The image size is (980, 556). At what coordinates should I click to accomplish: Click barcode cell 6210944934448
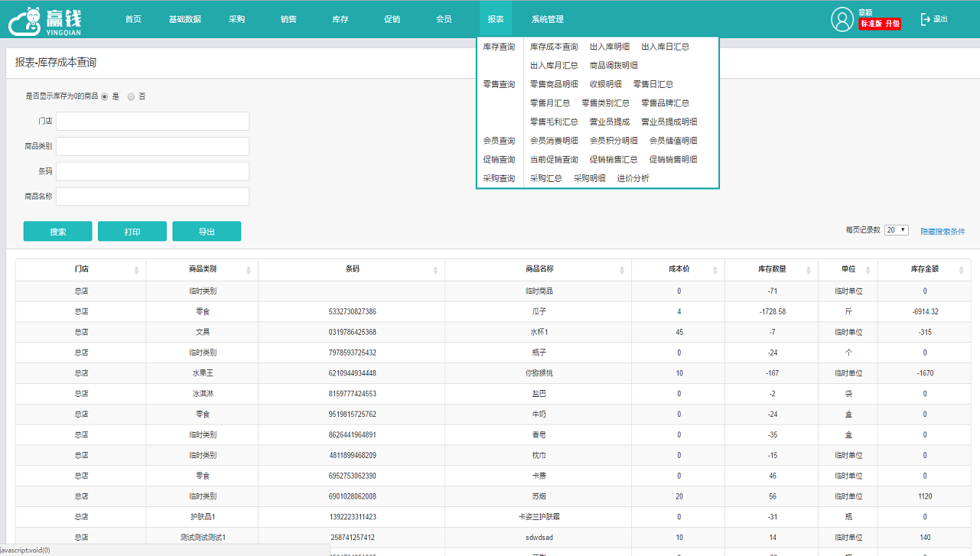352,373
